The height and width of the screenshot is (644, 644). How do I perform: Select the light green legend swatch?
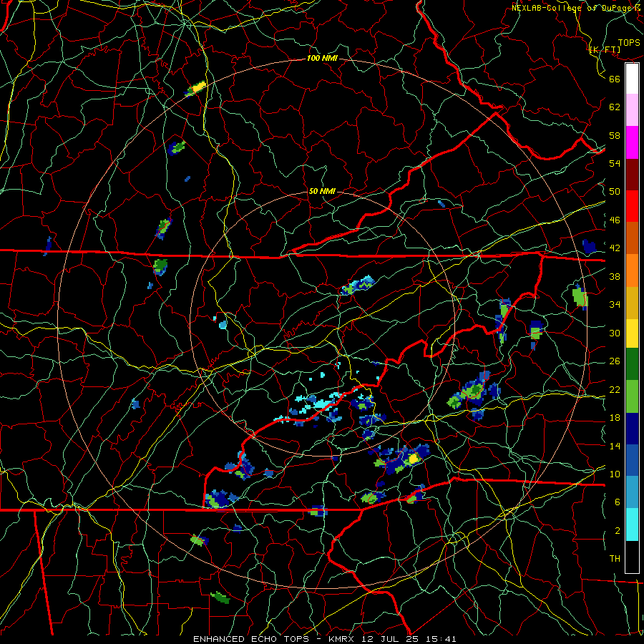pos(632,396)
